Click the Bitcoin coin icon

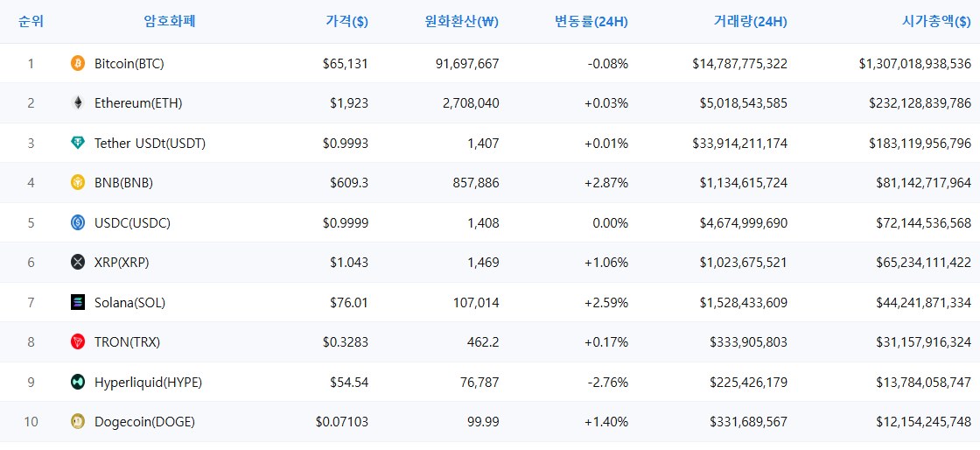[x=78, y=63]
